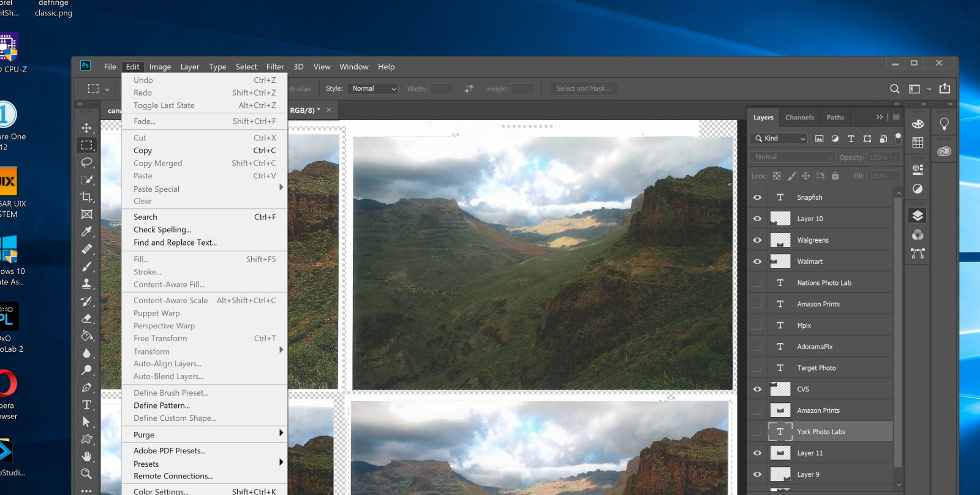Select the Paint Bucket tool
The width and height of the screenshot is (980, 495).
pos(86,335)
